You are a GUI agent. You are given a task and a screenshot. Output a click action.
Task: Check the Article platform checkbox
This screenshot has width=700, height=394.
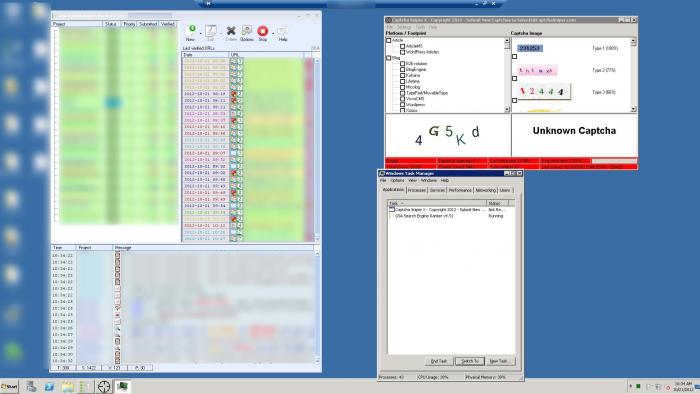(389, 40)
